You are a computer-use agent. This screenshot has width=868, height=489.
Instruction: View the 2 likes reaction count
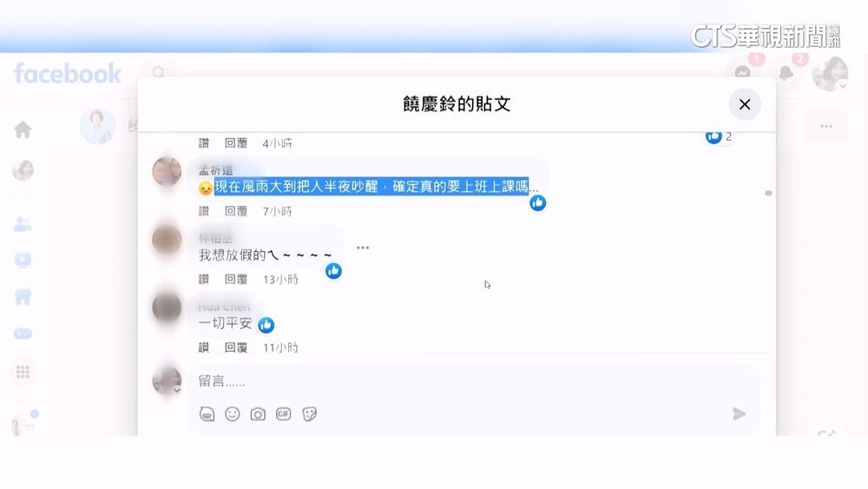coord(719,136)
